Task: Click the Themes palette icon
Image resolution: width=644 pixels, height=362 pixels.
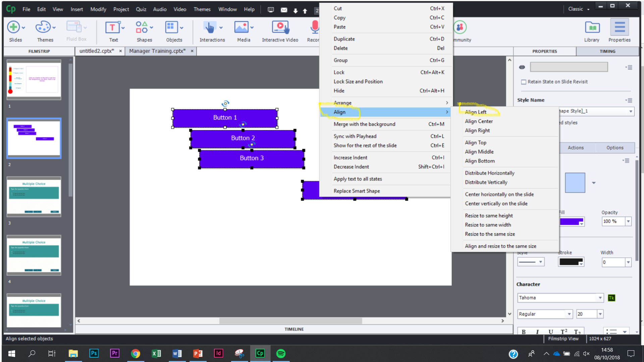Action: click(43, 27)
